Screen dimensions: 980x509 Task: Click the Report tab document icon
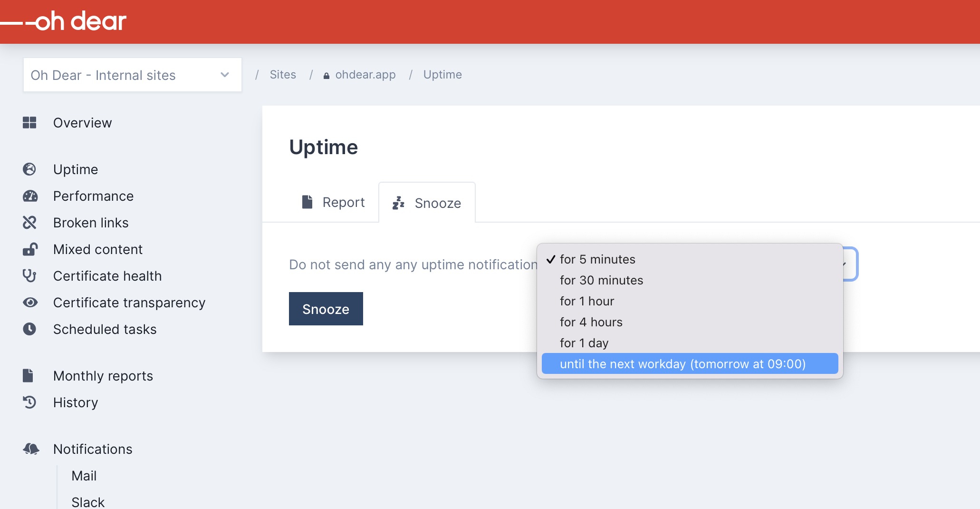coord(307,202)
